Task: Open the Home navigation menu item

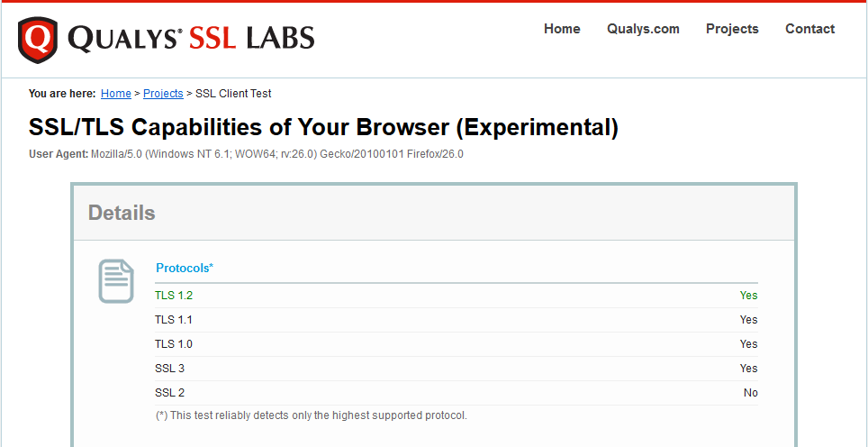Action: [x=562, y=29]
